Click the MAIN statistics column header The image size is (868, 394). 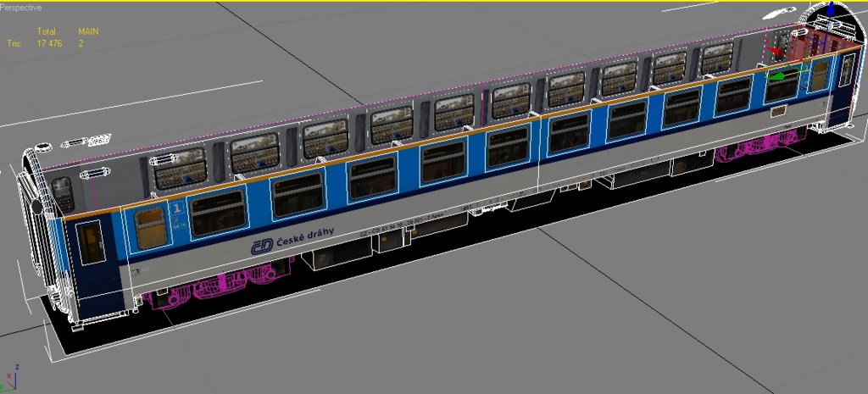click(88, 32)
